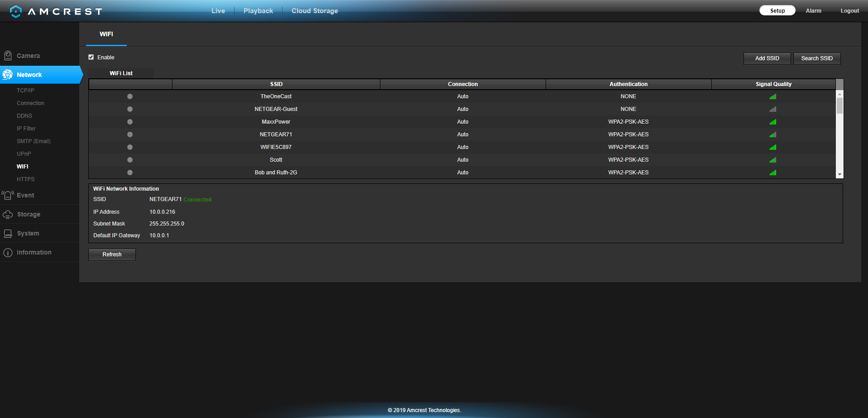Click the Refresh button
The height and width of the screenshot is (418, 868).
click(x=112, y=255)
